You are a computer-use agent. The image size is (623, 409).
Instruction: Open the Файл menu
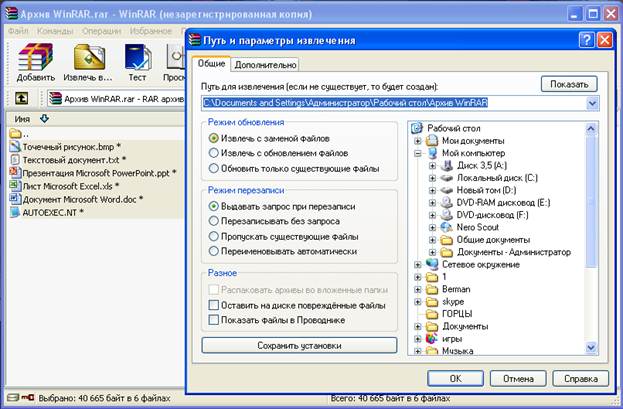(x=18, y=31)
